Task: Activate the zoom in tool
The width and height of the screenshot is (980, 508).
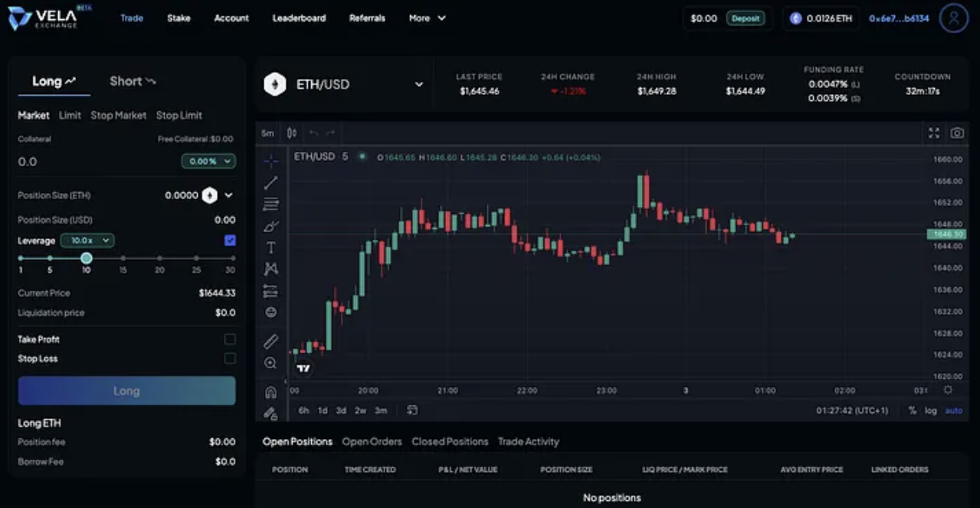Action: point(270,363)
